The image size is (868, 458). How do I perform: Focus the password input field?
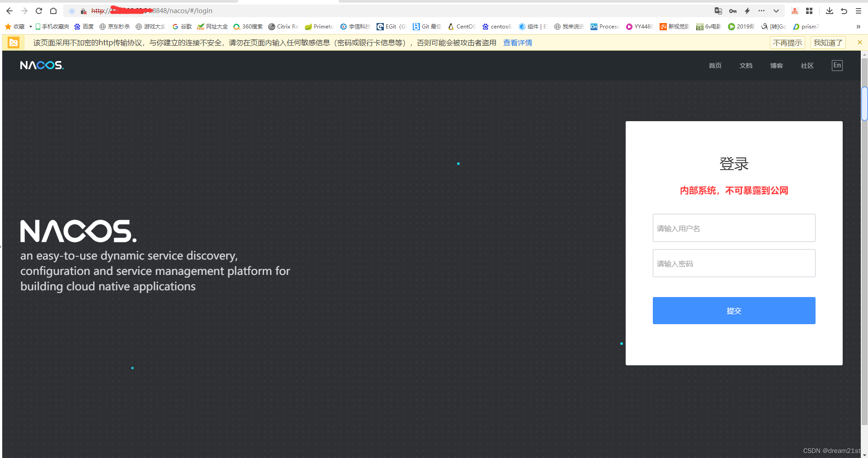point(734,263)
